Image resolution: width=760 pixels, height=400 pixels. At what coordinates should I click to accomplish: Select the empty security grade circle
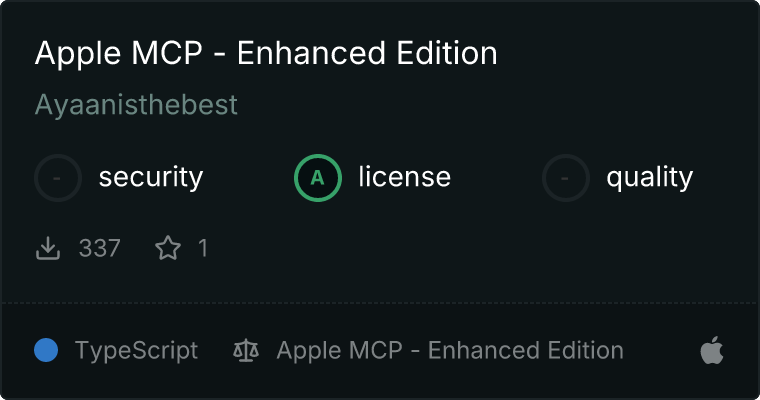[x=58, y=178]
